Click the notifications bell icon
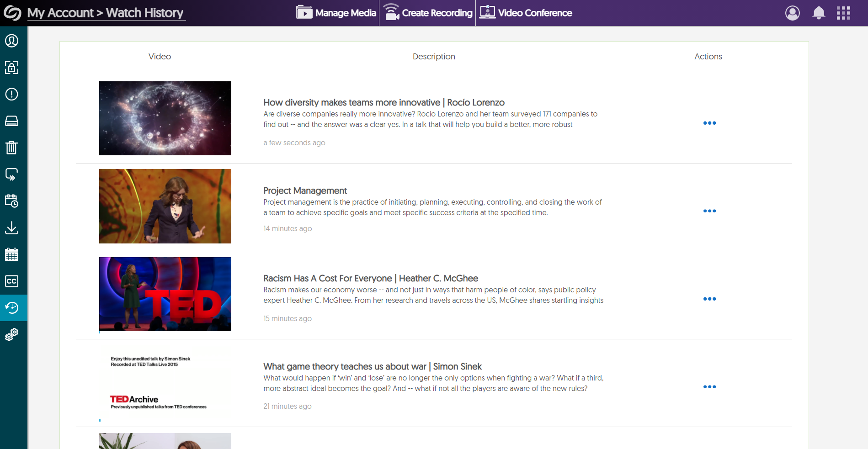The width and height of the screenshot is (868, 449). coord(819,13)
